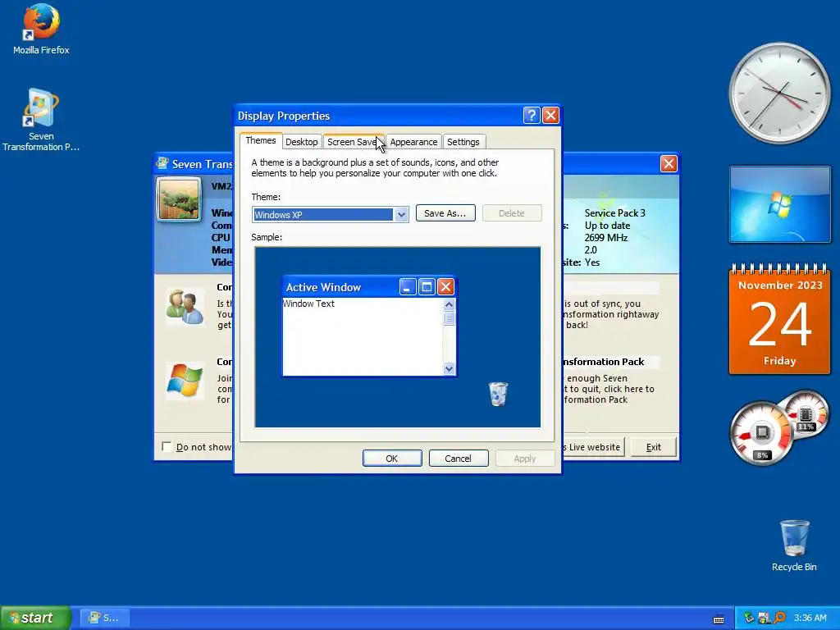The height and width of the screenshot is (630, 840).
Task: Click the 'Up to date' status text
Action: click(607, 226)
